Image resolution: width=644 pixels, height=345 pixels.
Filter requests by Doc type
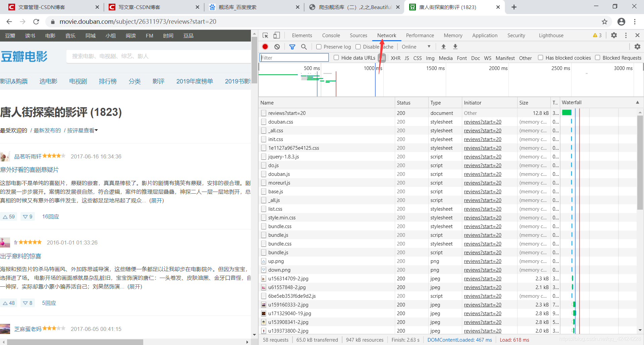point(475,58)
